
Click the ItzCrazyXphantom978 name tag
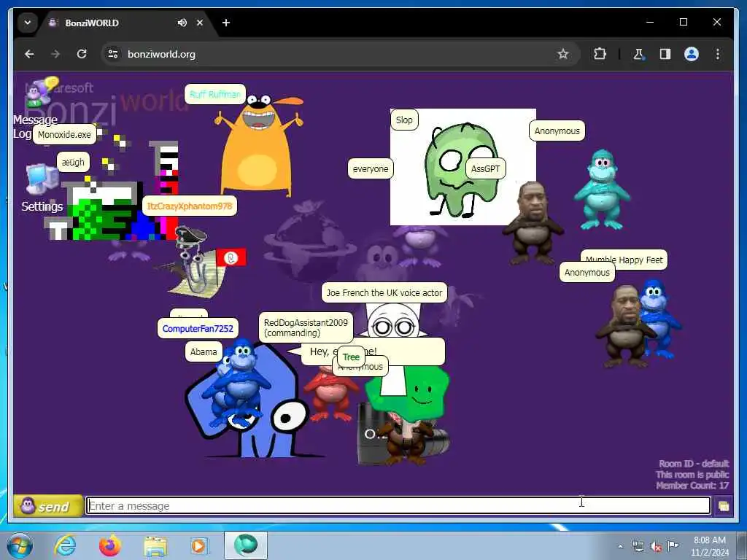189,206
